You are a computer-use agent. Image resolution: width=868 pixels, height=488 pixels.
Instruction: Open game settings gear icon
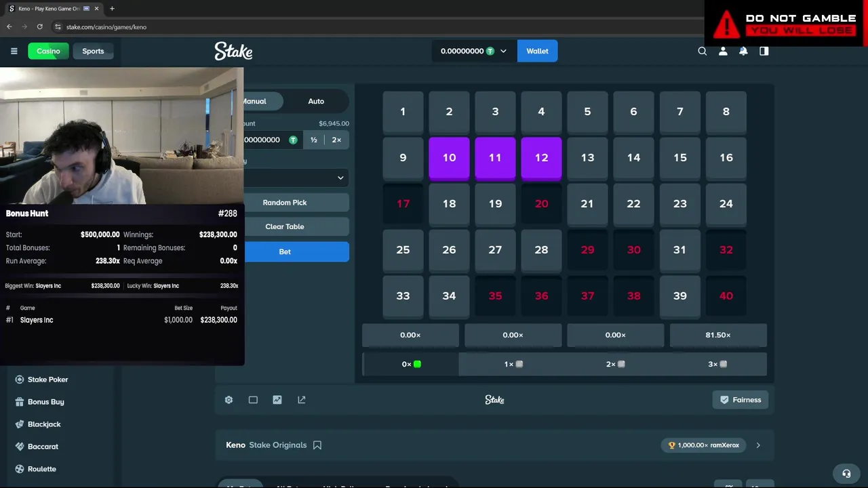[229, 400]
